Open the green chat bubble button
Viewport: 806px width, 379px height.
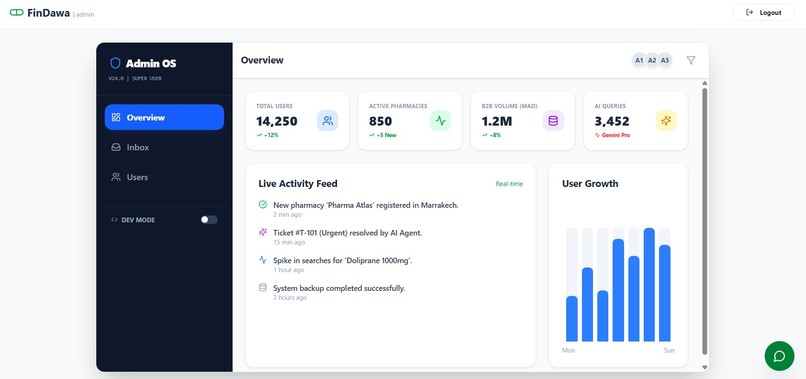(x=779, y=356)
